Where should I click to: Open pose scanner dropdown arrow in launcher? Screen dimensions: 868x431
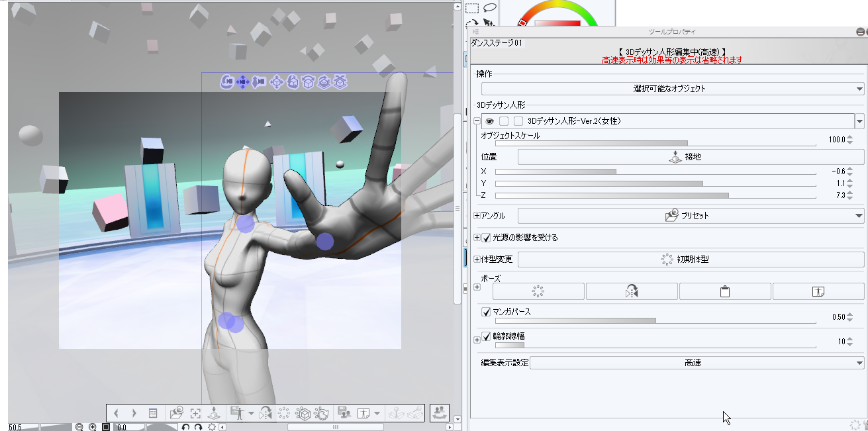point(377,413)
